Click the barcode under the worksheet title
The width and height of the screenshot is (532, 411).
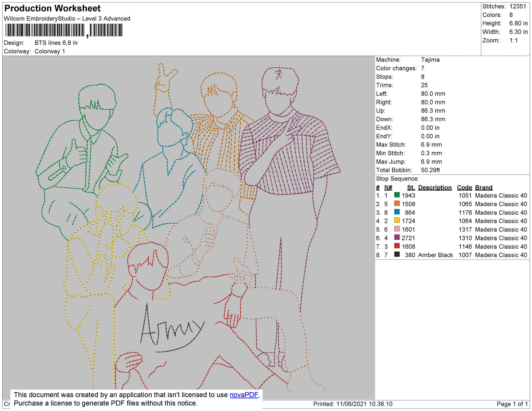(64, 30)
